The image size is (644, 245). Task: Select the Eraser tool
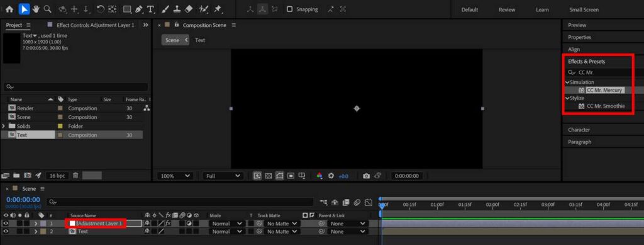(188, 9)
